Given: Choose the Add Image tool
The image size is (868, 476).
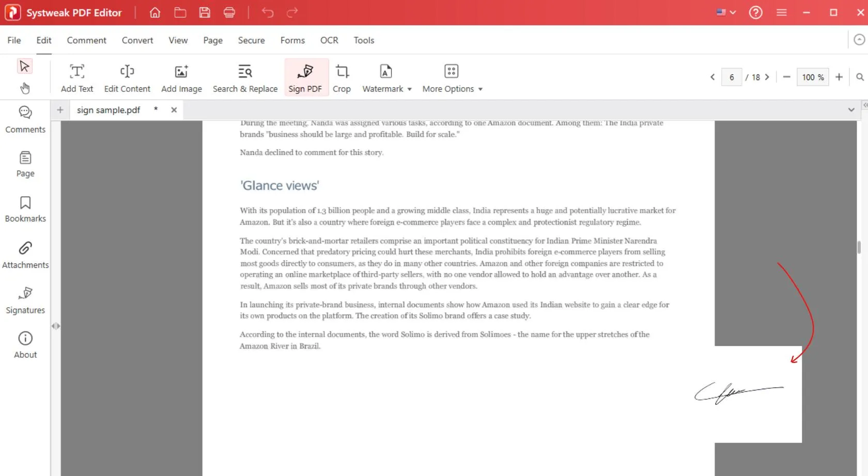Looking at the screenshot, I should tap(181, 78).
